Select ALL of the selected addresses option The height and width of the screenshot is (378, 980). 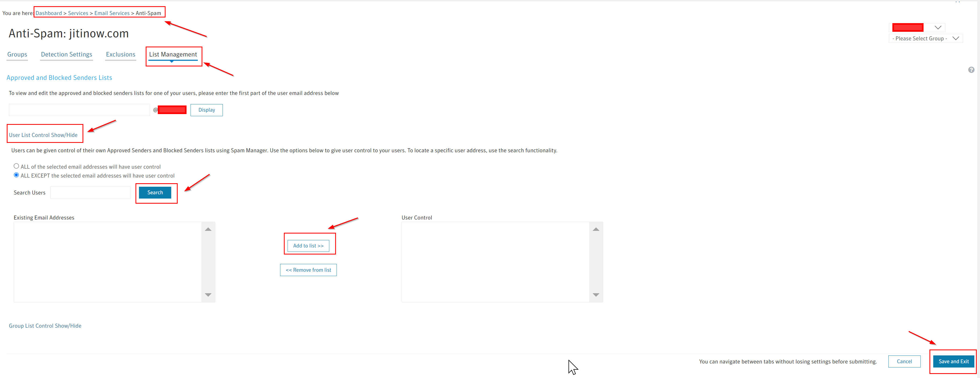tap(16, 166)
